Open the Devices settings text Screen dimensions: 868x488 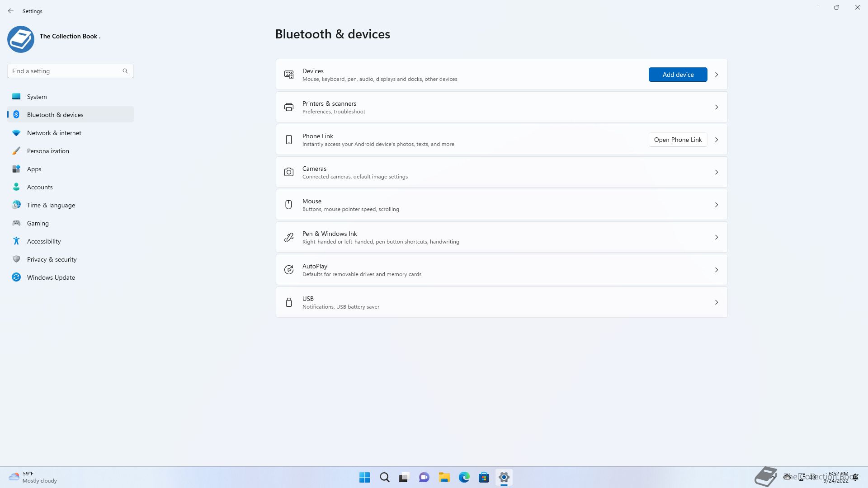click(x=313, y=71)
